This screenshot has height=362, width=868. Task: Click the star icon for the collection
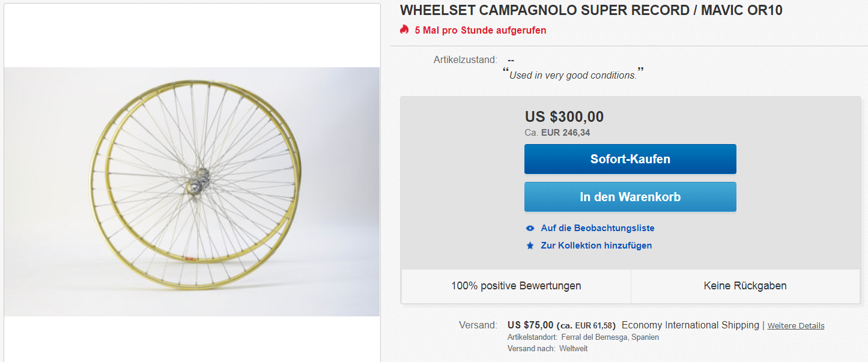click(530, 246)
